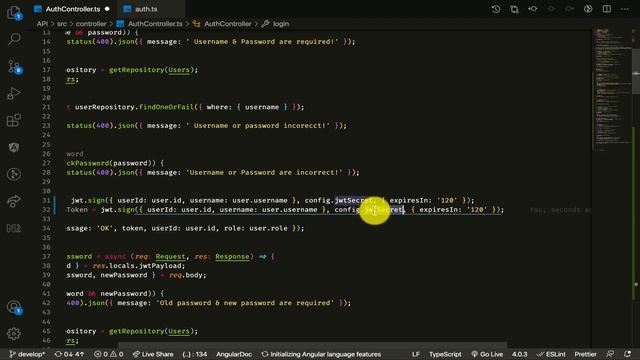Screen dimensions: 640x360
Task: Open the Search view in activity bar
Action: [14, 39]
